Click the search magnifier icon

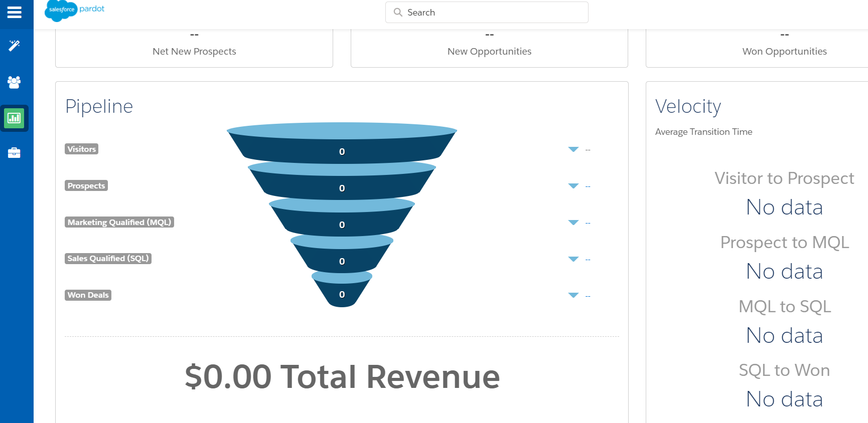[398, 13]
